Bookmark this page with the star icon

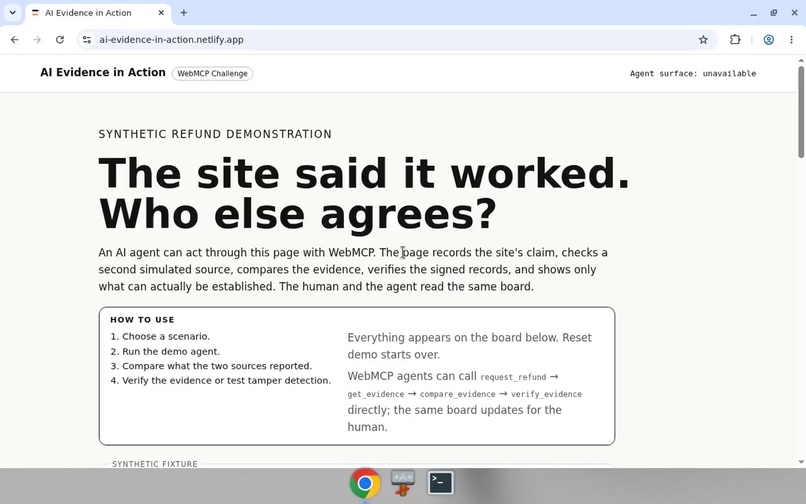(x=703, y=40)
